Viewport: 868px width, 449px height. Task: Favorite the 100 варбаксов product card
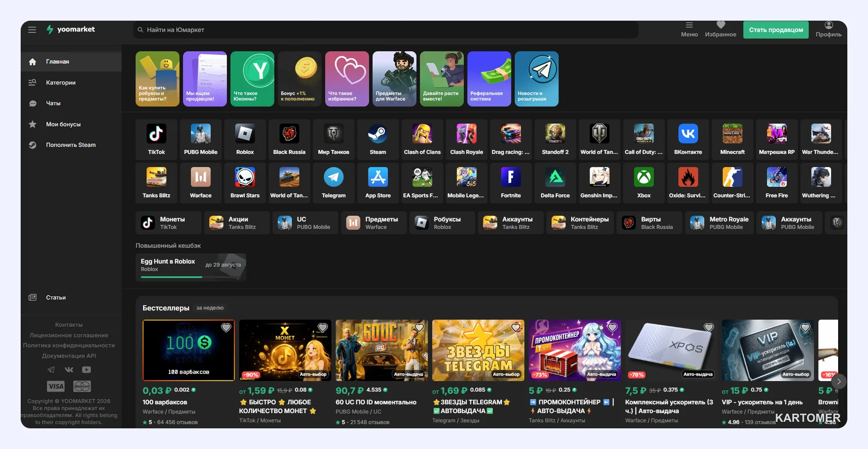tap(226, 328)
